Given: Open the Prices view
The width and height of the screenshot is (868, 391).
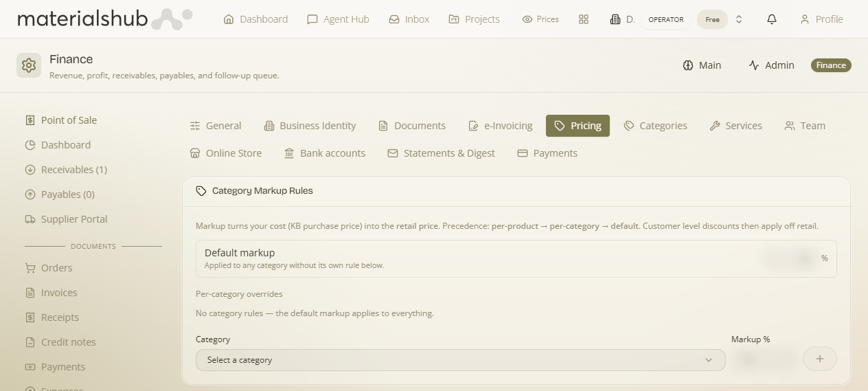Looking at the screenshot, I should coord(540,19).
